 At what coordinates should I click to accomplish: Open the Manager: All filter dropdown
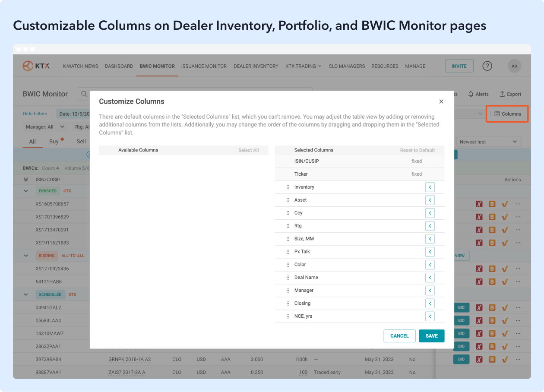[45, 127]
